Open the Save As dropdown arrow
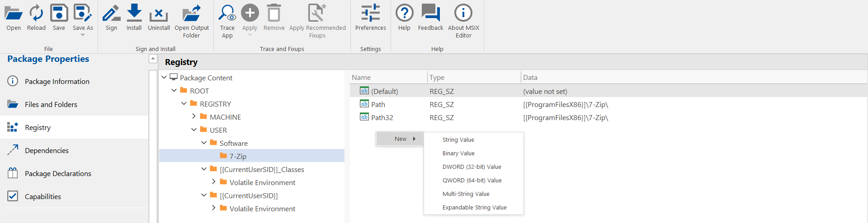This screenshot has height=223, width=868. pyautogui.click(x=83, y=35)
